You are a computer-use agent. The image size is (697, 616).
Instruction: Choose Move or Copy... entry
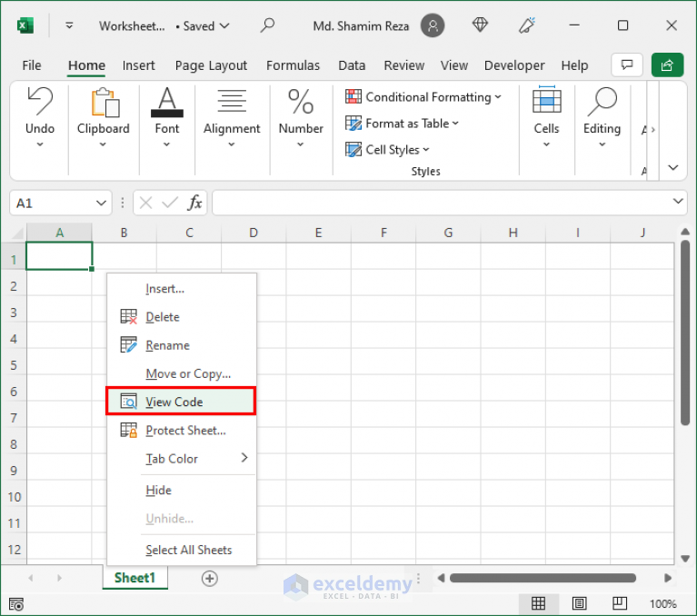(182, 373)
